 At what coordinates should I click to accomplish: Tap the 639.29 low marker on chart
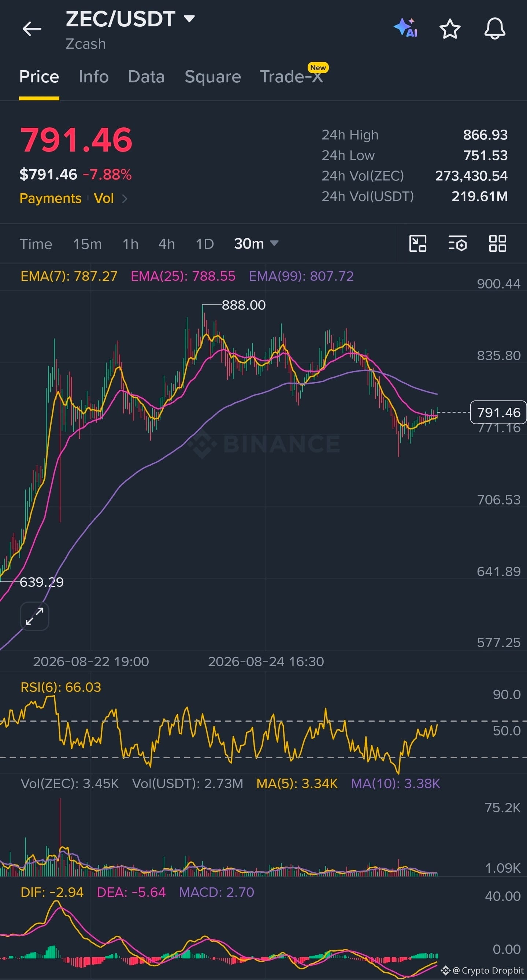[x=41, y=582]
